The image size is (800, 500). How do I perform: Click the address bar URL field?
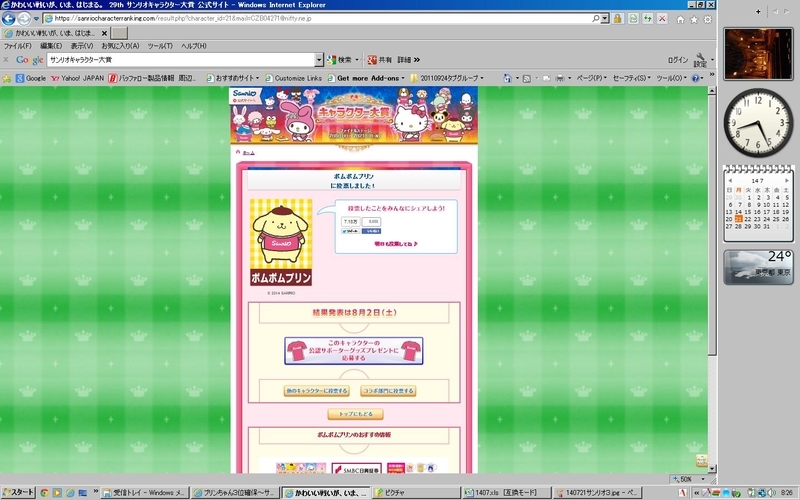pos(316,18)
